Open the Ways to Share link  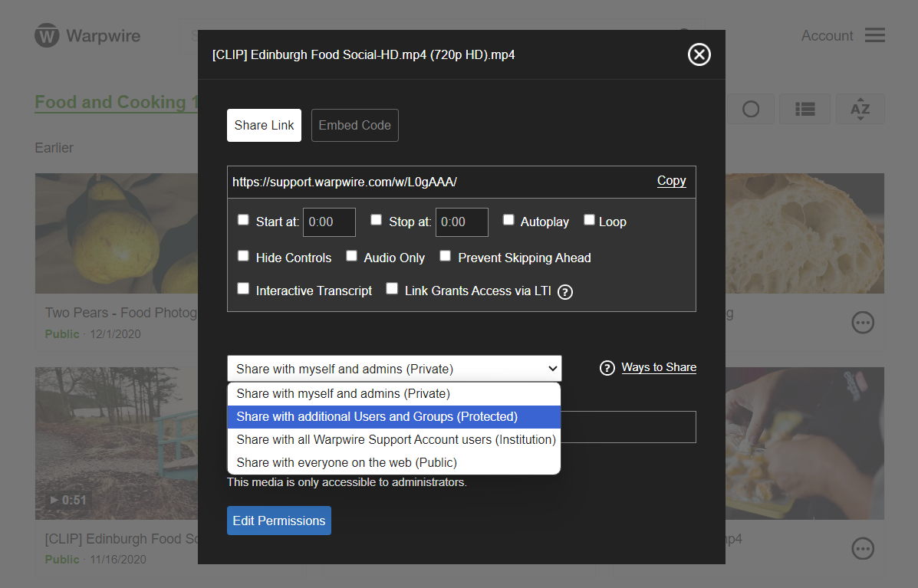(x=659, y=367)
